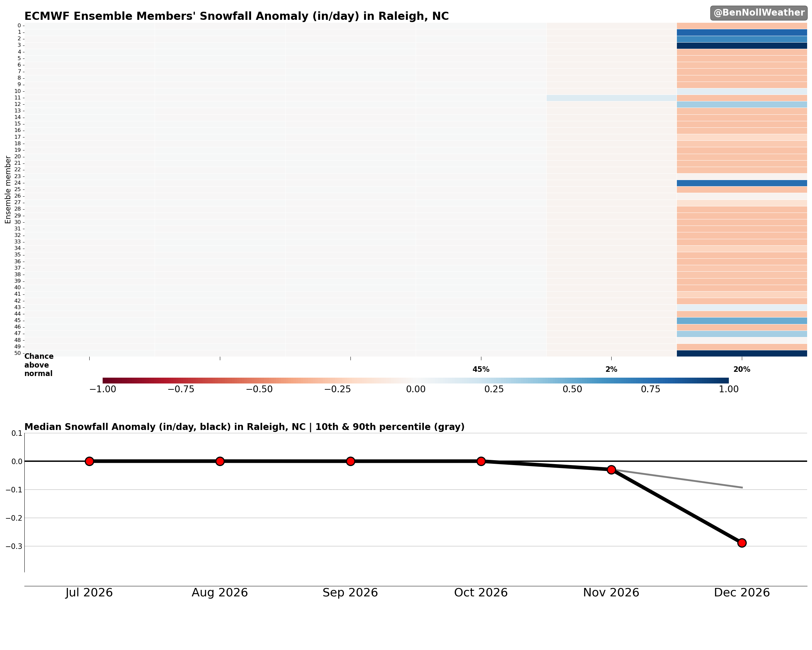Image resolution: width=812 pixels, height=650 pixels.
Task: Click the −0.3 tick on the median chart
Action: 14,546
